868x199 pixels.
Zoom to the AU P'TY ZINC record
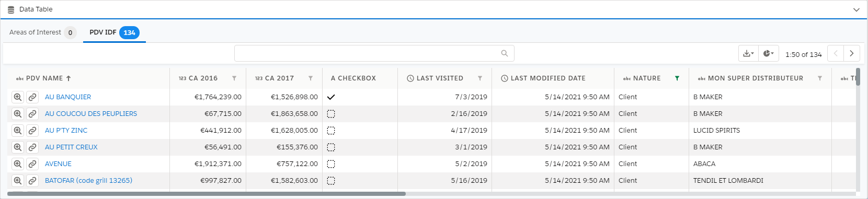[x=18, y=131]
